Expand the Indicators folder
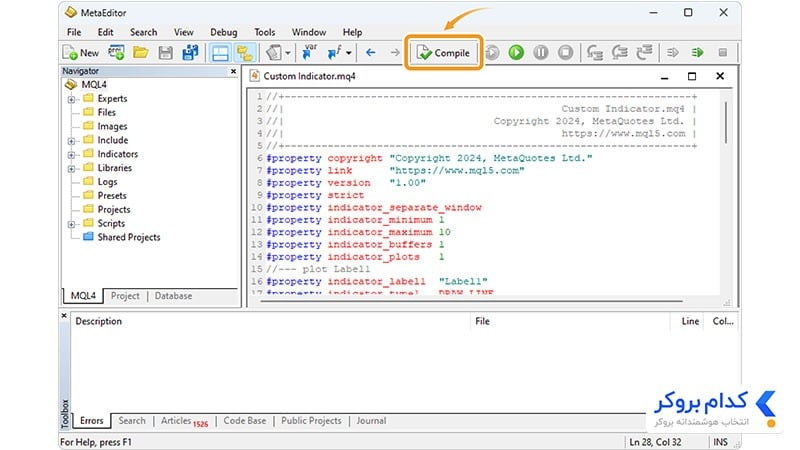 [x=71, y=154]
